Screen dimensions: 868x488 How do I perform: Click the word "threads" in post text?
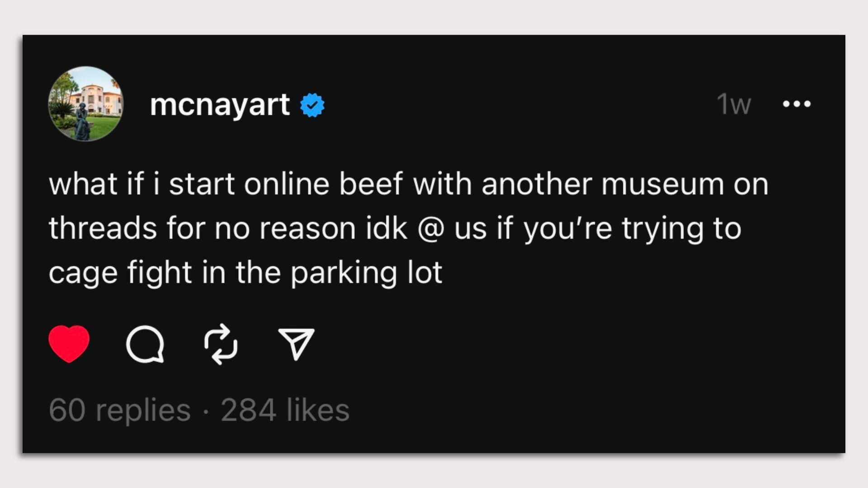click(x=103, y=228)
